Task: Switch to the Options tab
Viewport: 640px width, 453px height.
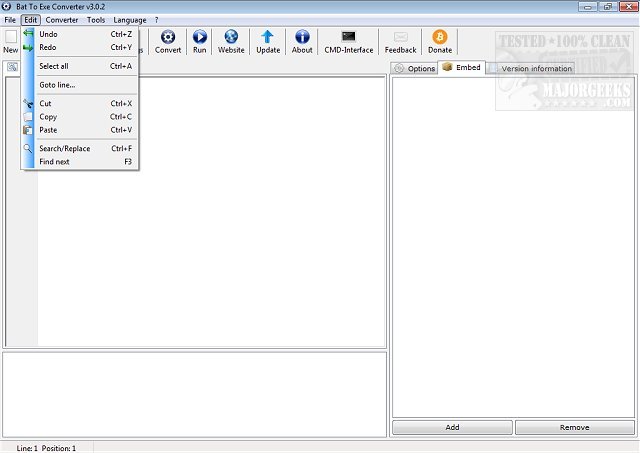Action: click(x=414, y=69)
